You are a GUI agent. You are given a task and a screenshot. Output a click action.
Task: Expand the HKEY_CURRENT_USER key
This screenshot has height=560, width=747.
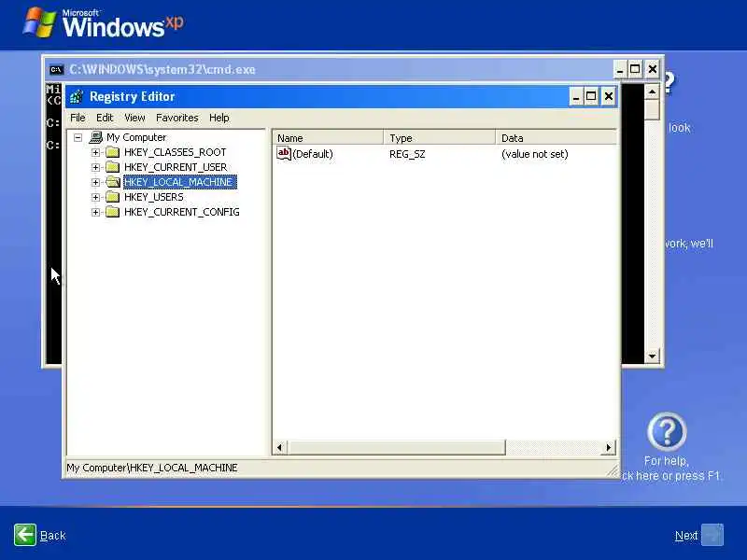tap(96, 168)
